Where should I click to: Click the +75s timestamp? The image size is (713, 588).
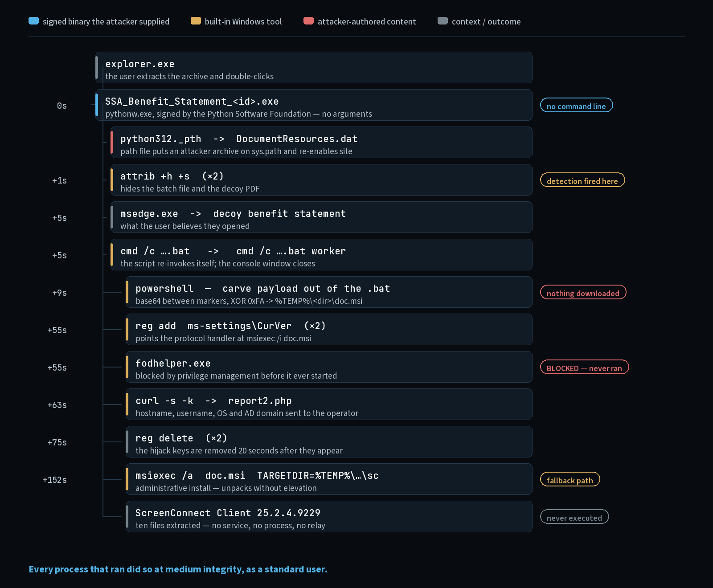(57, 442)
